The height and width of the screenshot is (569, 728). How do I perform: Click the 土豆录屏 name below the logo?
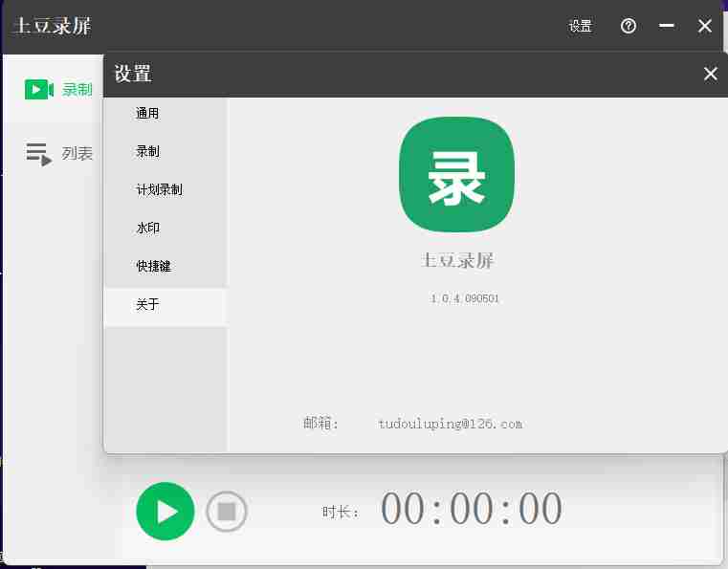pos(458,260)
